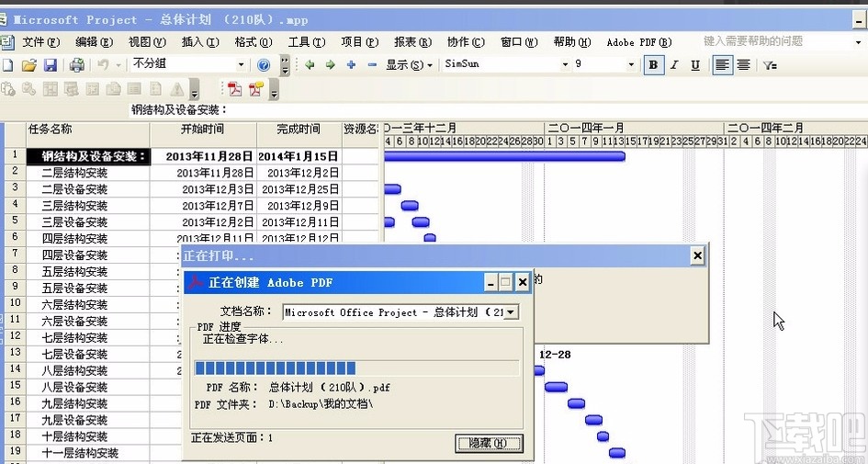Click the first greyed clipboard toolbar icon
Viewport: 868px width, 464px height.
pos(7,88)
